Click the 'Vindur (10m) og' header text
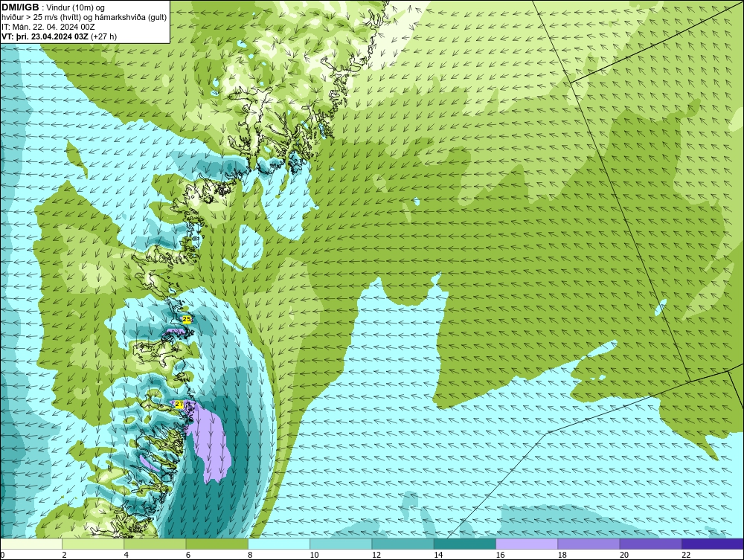 (76, 7)
